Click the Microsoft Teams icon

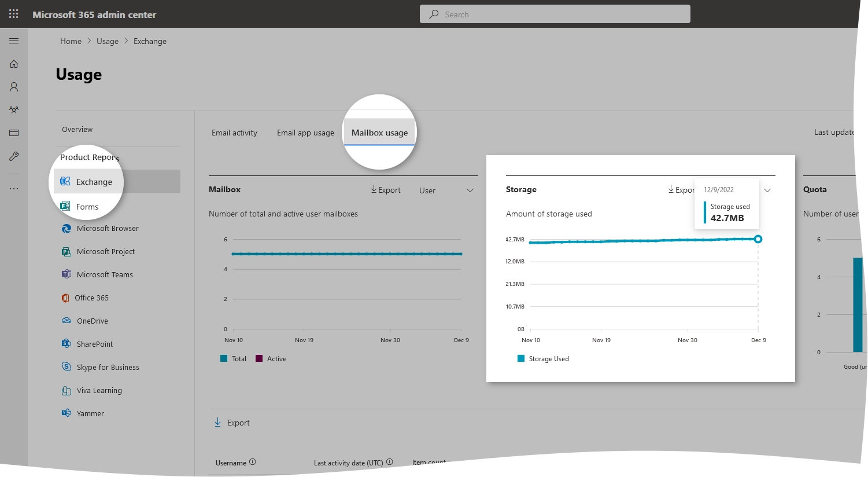(x=67, y=274)
